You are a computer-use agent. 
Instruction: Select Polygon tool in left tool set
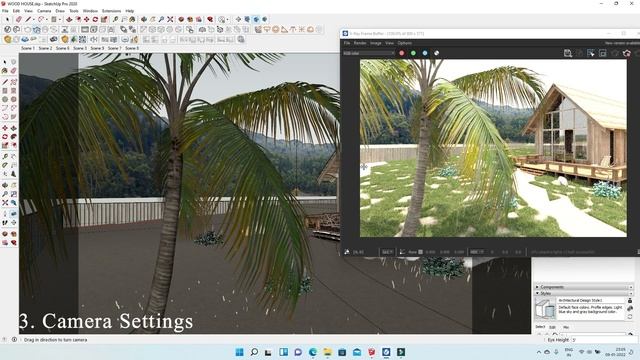13,99
